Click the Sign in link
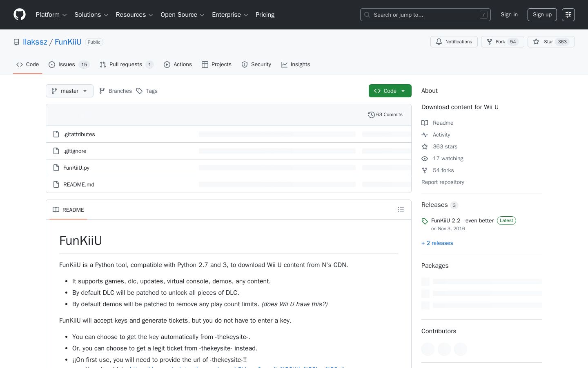The height and width of the screenshot is (368, 588). click(x=509, y=15)
